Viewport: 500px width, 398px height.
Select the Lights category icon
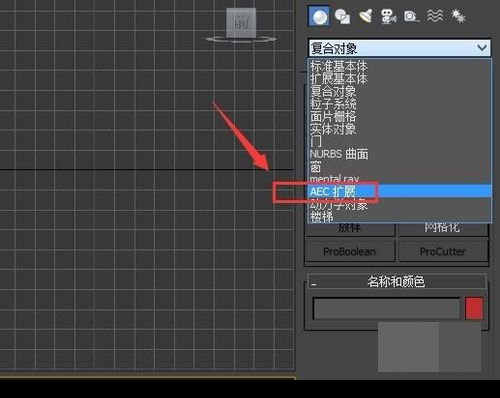point(366,16)
